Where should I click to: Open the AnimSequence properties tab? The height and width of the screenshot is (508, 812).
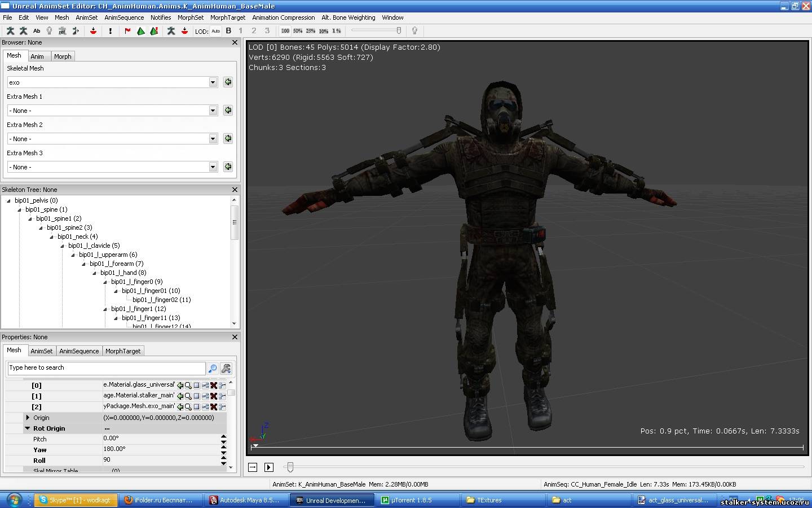point(79,351)
